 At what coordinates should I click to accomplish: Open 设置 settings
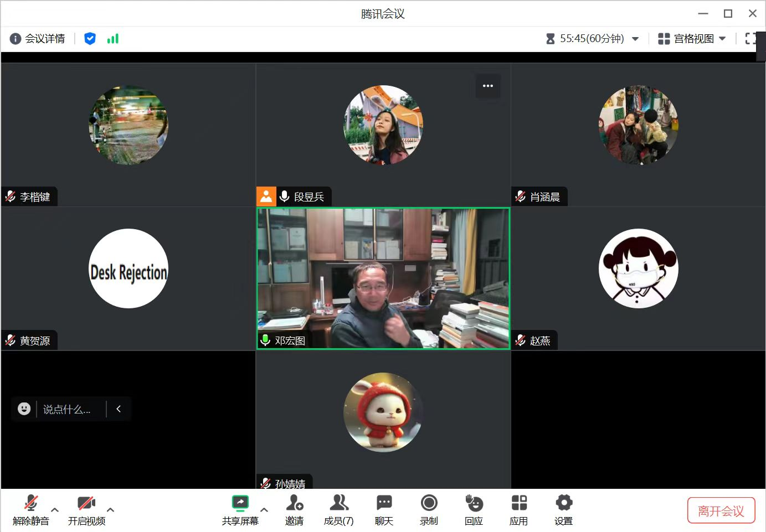coord(564,510)
